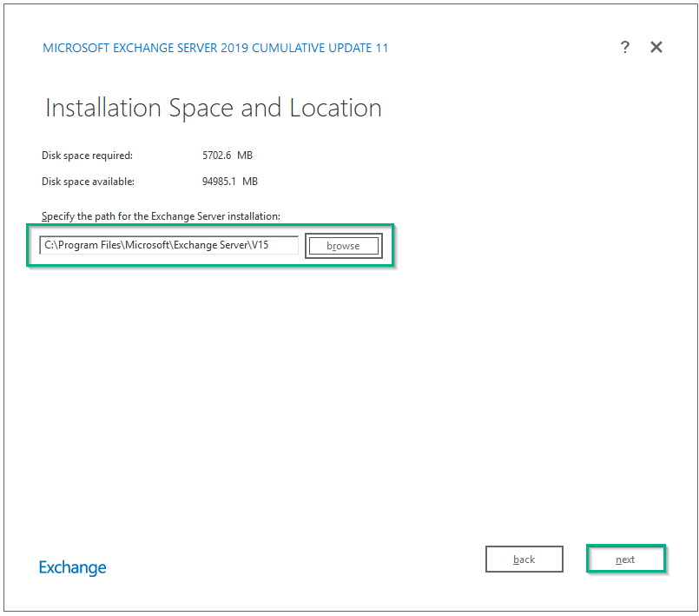Screen dimensions: 699x616
Task: Click the 5702.6 required space value
Action: 217,156
